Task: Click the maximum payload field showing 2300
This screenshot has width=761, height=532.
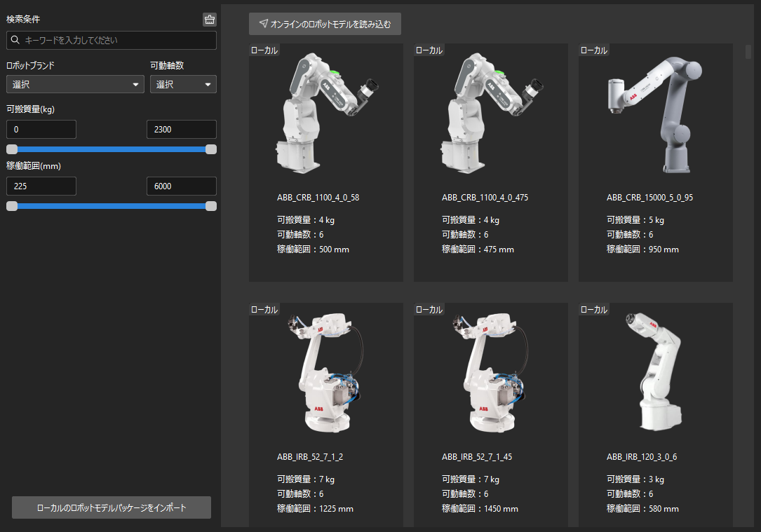Action: click(182, 130)
